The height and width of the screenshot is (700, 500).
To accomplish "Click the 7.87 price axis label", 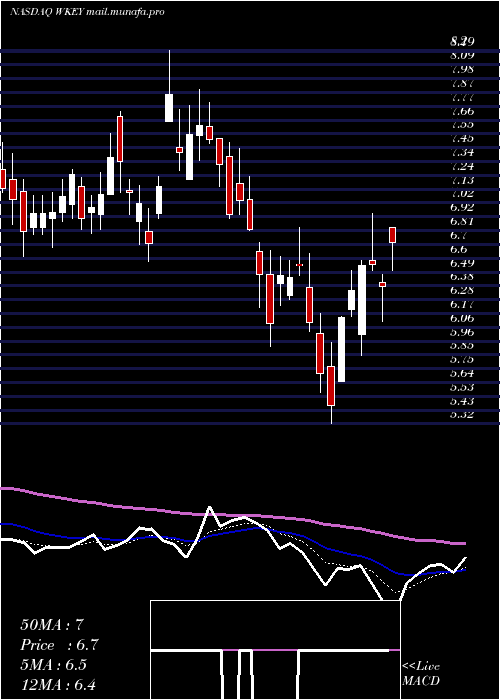I will [462, 83].
